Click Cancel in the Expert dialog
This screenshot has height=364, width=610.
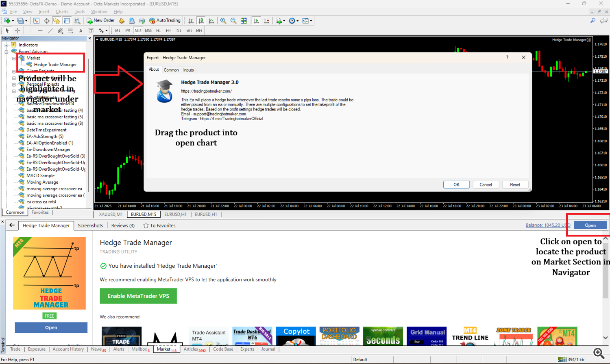click(486, 184)
